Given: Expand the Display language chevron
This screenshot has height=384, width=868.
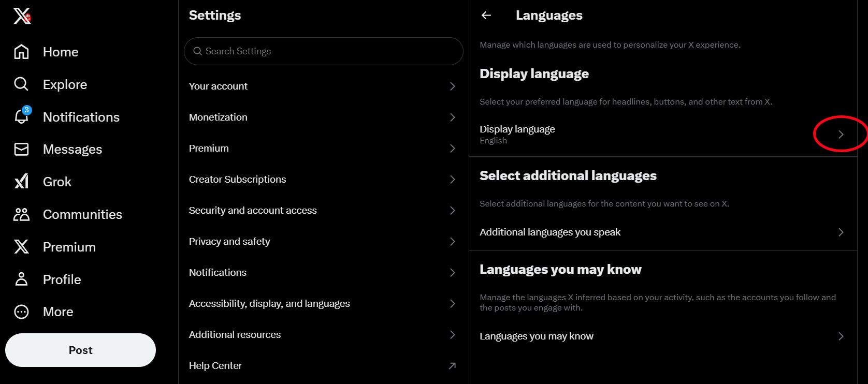Looking at the screenshot, I should (x=841, y=135).
